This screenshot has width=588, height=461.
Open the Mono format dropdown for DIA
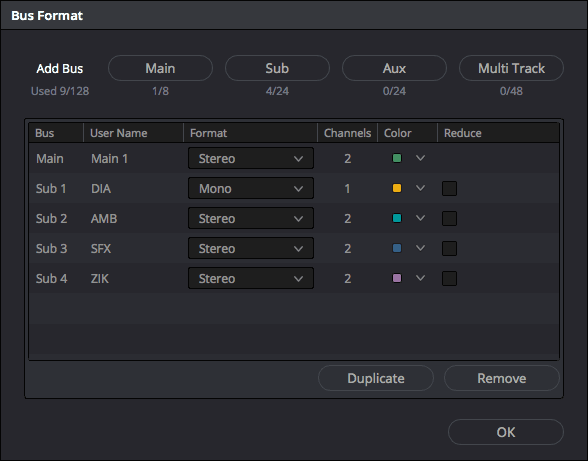(x=250, y=188)
